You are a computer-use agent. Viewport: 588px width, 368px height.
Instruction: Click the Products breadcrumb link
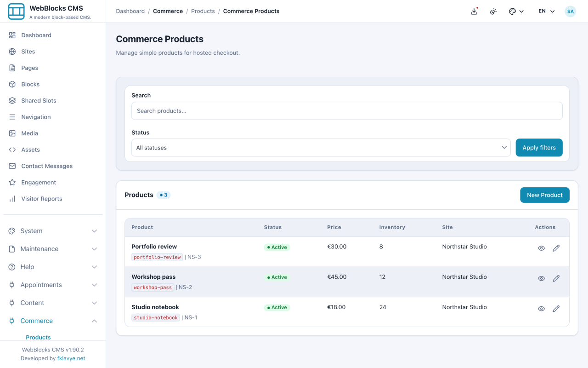(x=203, y=11)
